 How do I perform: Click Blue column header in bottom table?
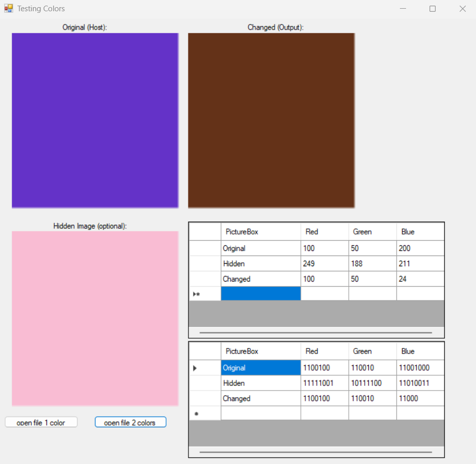(420, 352)
